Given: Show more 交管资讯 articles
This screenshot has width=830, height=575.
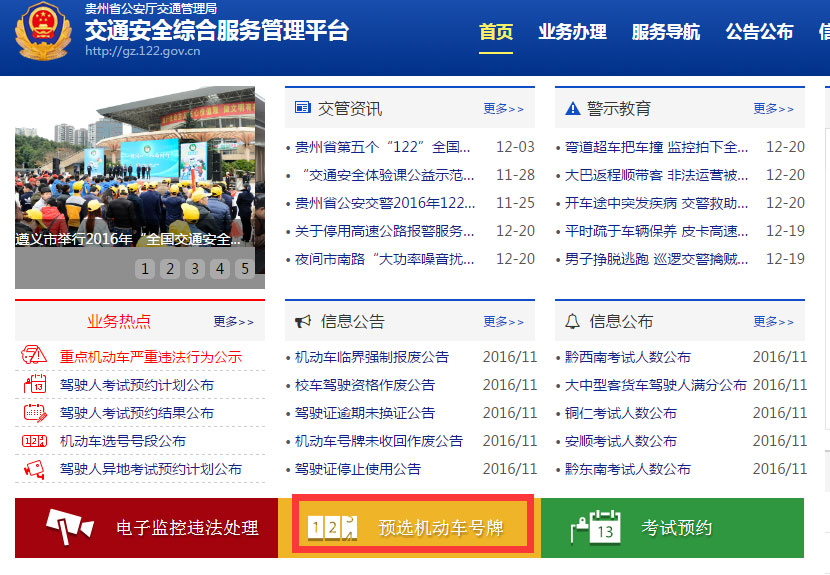Looking at the screenshot, I should 503,109.
